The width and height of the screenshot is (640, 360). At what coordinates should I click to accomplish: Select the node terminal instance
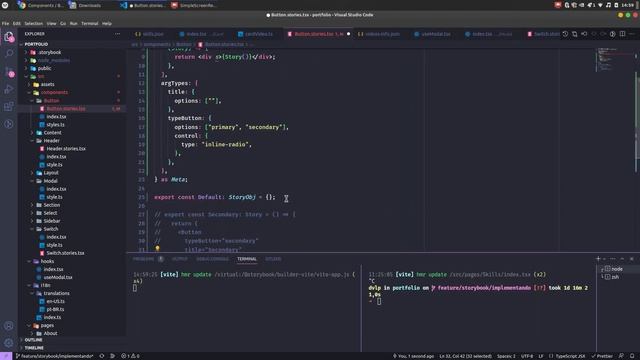tap(617, 269)
